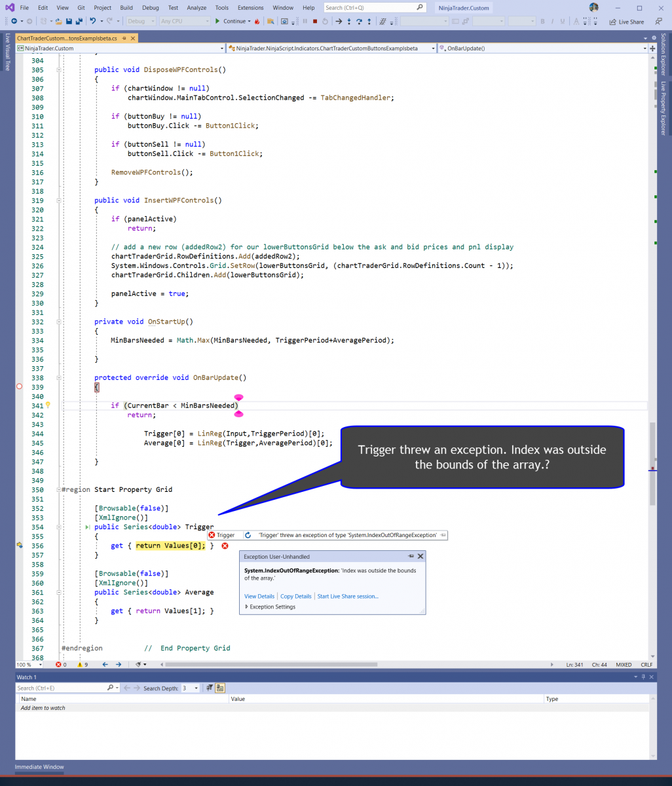Viewport: 672px width, 786px height.
Task: Click the Ln: 341 status indicator
Action: [x=575, y=664]
